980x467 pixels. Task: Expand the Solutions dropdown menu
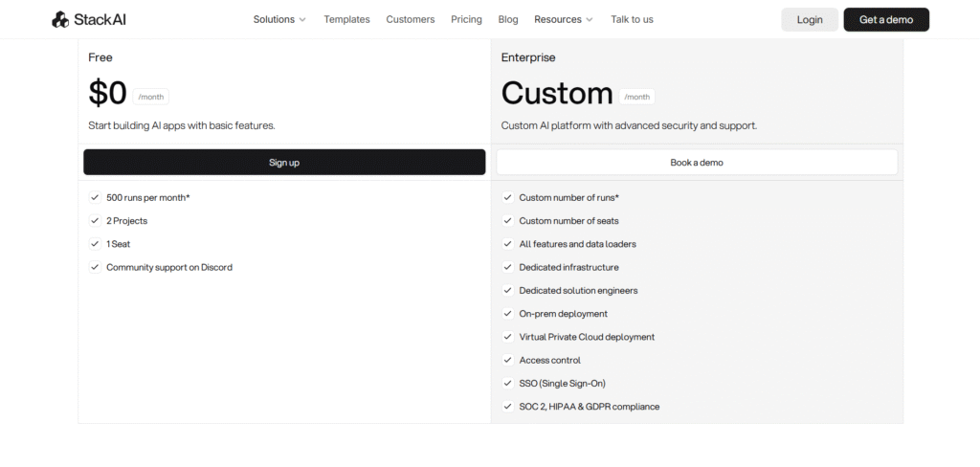(278, 19)
